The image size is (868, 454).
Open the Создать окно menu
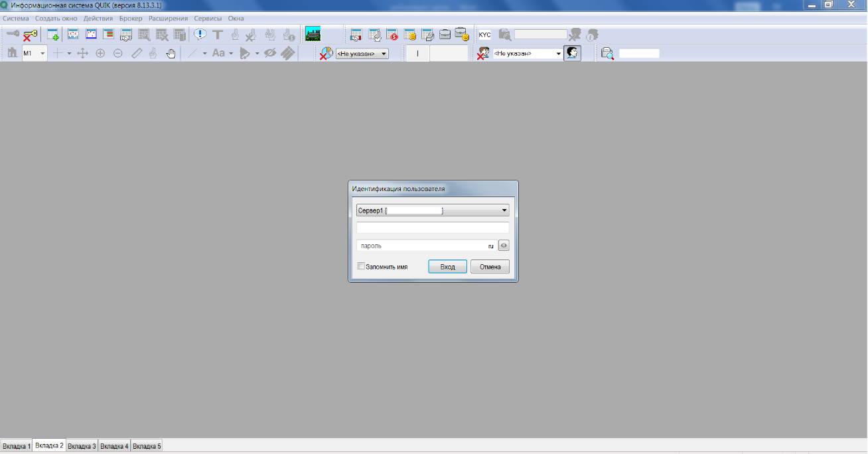[x=56, y=19]
